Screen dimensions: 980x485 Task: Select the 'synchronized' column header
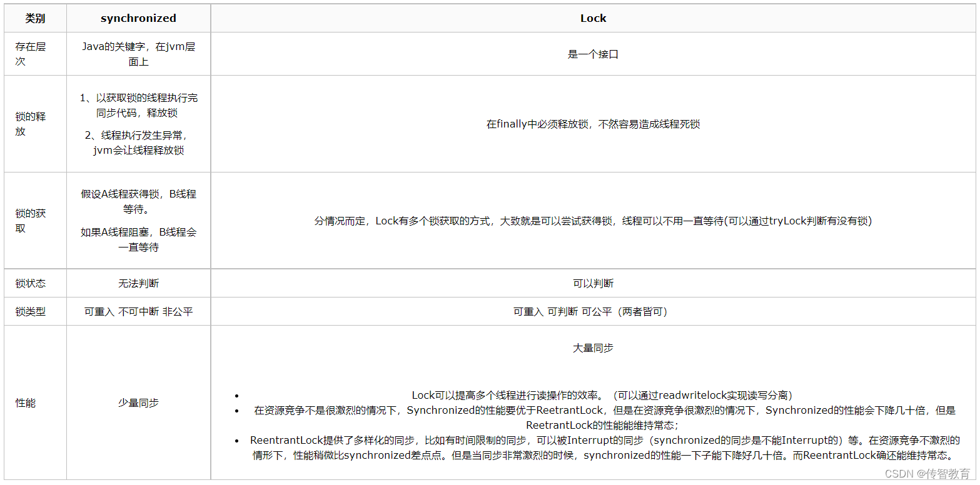(138, 18)
